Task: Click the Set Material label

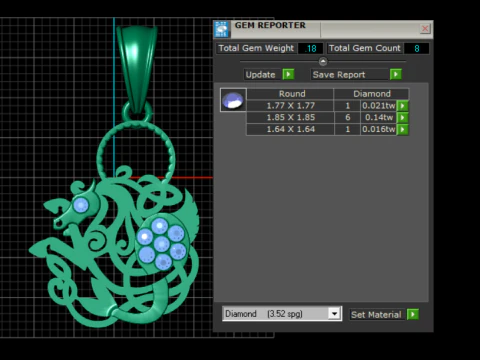Action: click(376, 314)
